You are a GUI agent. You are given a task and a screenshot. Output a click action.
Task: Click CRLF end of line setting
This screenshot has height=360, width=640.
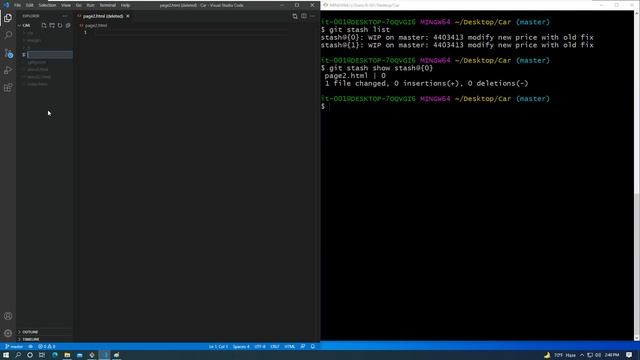click(275, 347)
